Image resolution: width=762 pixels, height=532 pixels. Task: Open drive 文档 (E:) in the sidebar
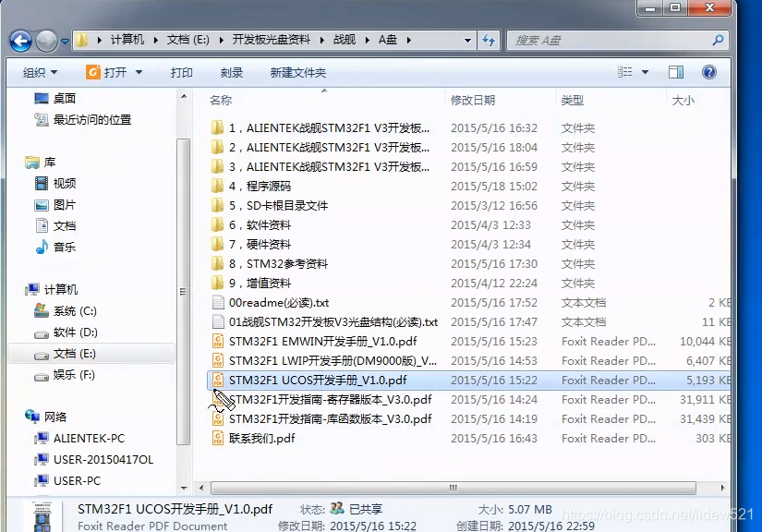[x=75, y=354]
